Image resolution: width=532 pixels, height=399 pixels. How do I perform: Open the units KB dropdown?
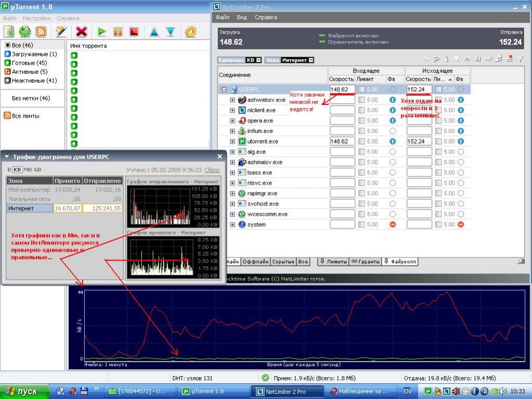coord(258,60)
